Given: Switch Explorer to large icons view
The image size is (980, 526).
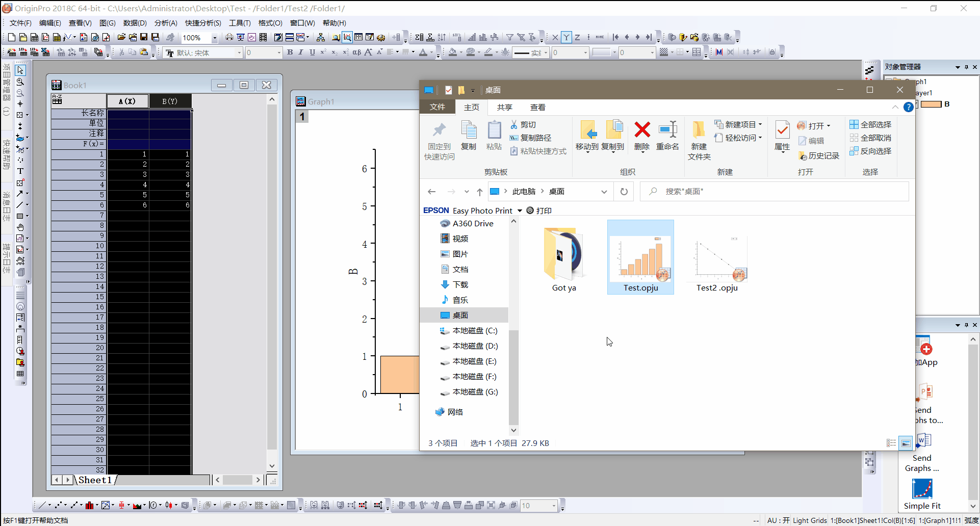Looking at the screenshot, I should tap(906, 443).
